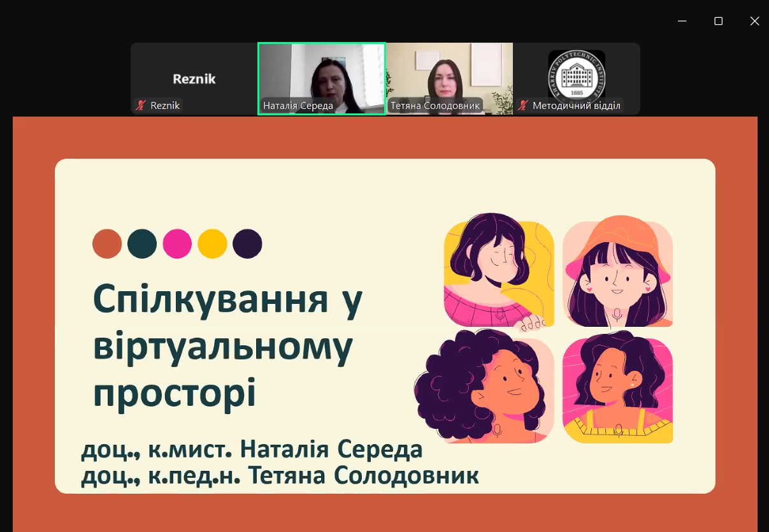Click the pink circle on slide
Viewport: 769px width, 532px height.
(x=177, y=243)
